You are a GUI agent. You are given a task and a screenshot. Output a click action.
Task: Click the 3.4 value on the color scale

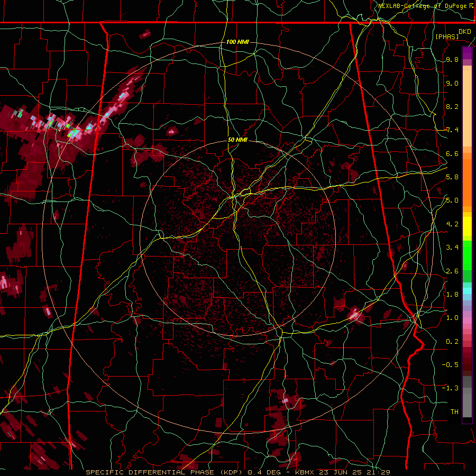(x=452, y=248)
